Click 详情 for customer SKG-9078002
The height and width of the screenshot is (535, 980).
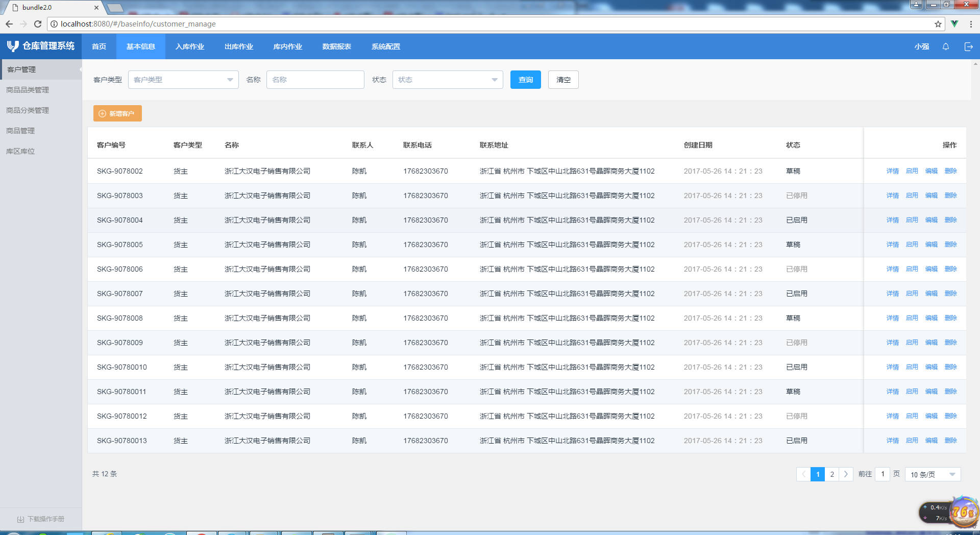click(893, 171)
